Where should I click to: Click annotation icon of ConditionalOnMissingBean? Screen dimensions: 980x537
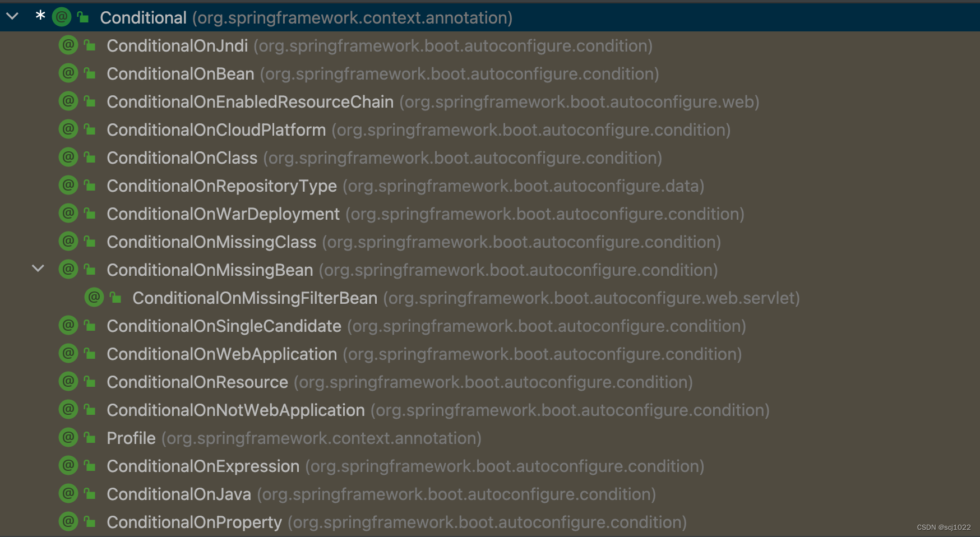point(68,269)
